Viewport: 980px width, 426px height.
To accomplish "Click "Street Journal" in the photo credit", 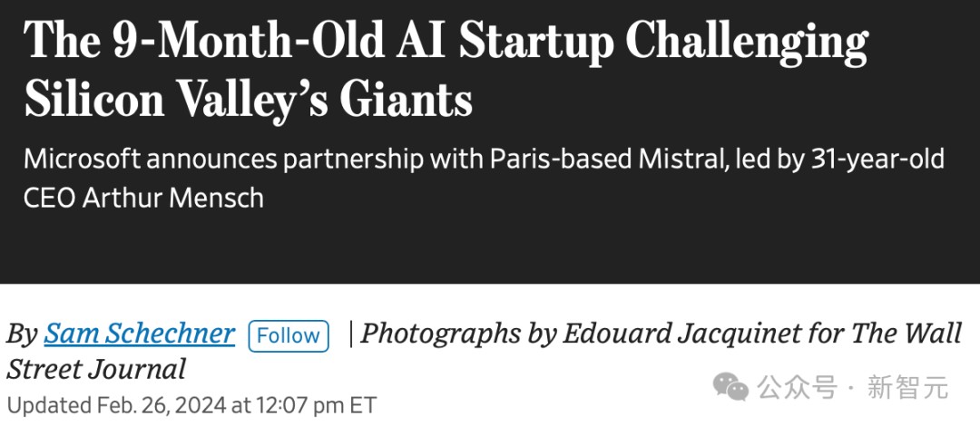I will 96,369.
